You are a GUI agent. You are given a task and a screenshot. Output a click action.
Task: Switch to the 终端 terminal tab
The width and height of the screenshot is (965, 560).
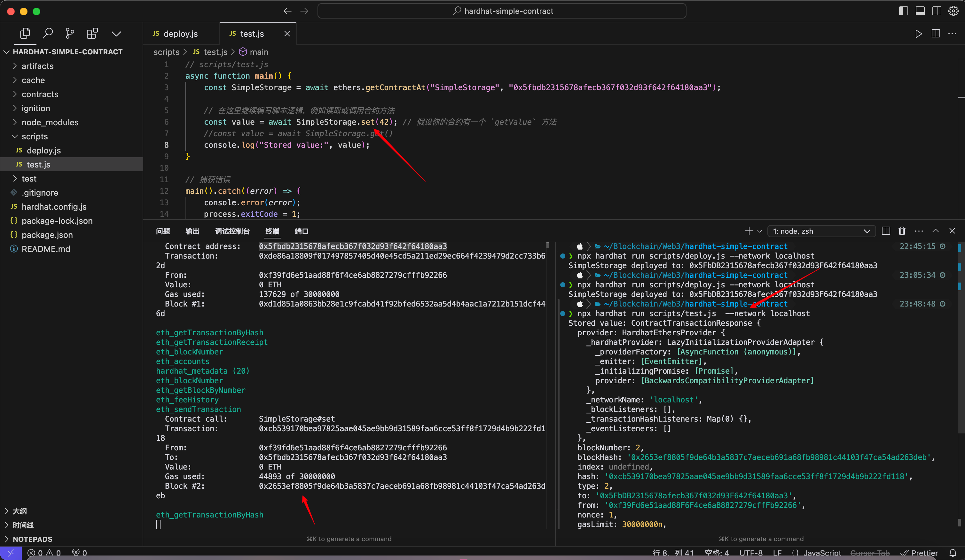272,231
